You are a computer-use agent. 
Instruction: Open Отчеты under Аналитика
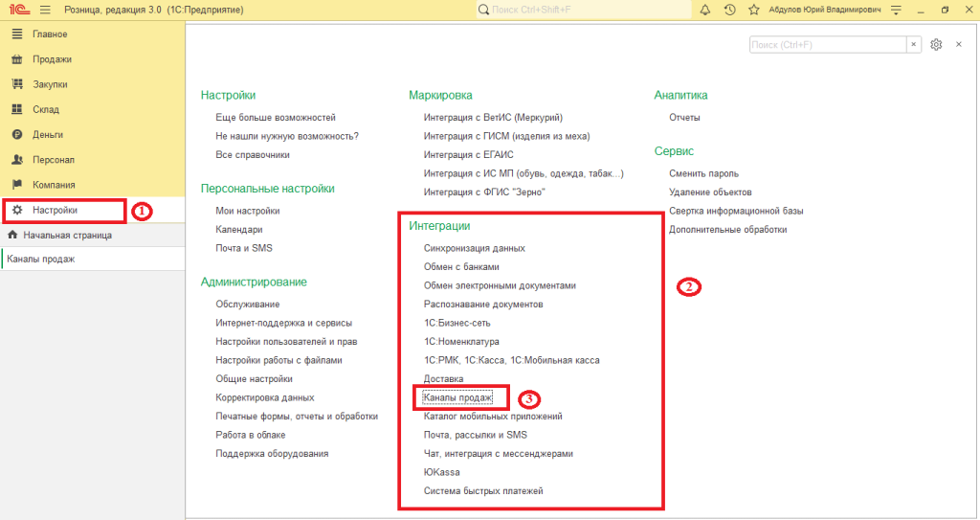click(x=684, y=117)
